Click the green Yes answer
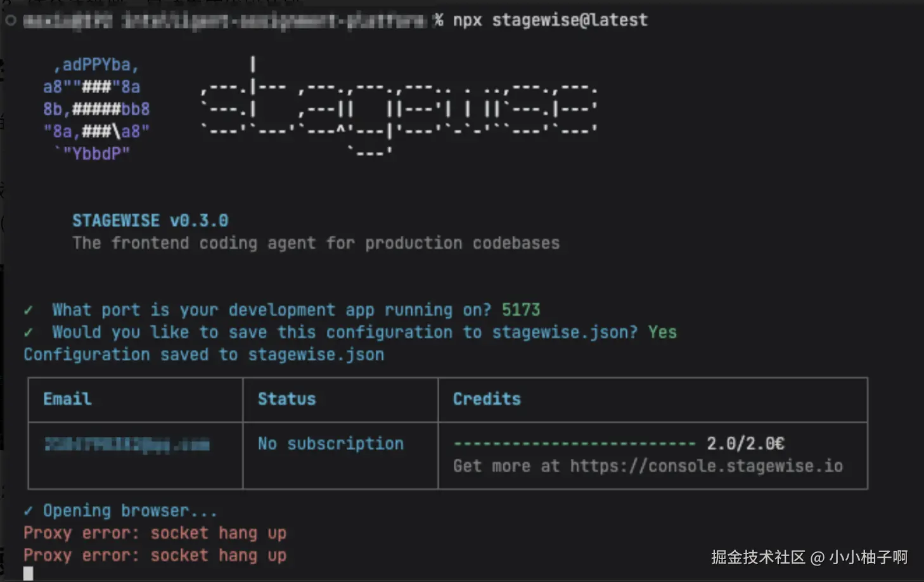 tap(662, 332)
